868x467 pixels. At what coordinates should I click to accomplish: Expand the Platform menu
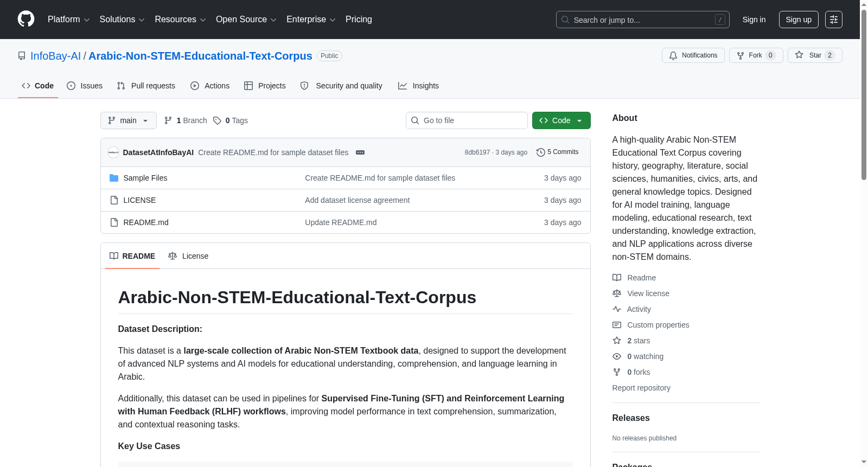coord(68,20)
